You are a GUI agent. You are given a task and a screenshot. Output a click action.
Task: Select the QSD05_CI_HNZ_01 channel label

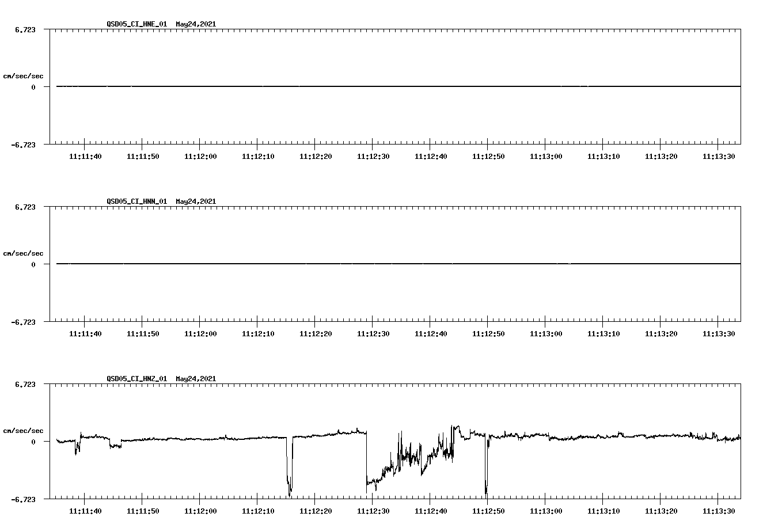coord(136,379)
